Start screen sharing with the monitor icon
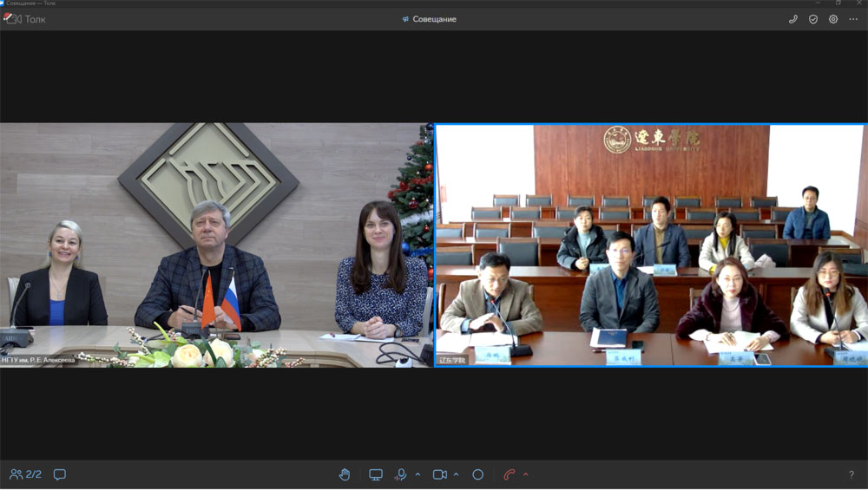 pos(376,474)
